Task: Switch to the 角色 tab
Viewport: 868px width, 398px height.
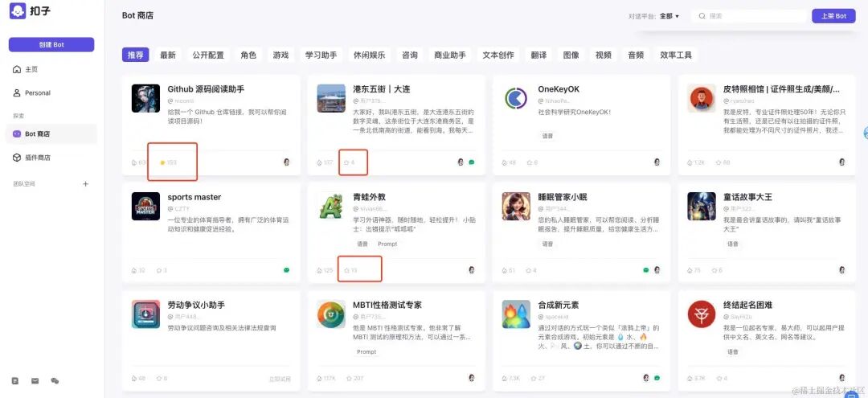Action: (248, 55)
